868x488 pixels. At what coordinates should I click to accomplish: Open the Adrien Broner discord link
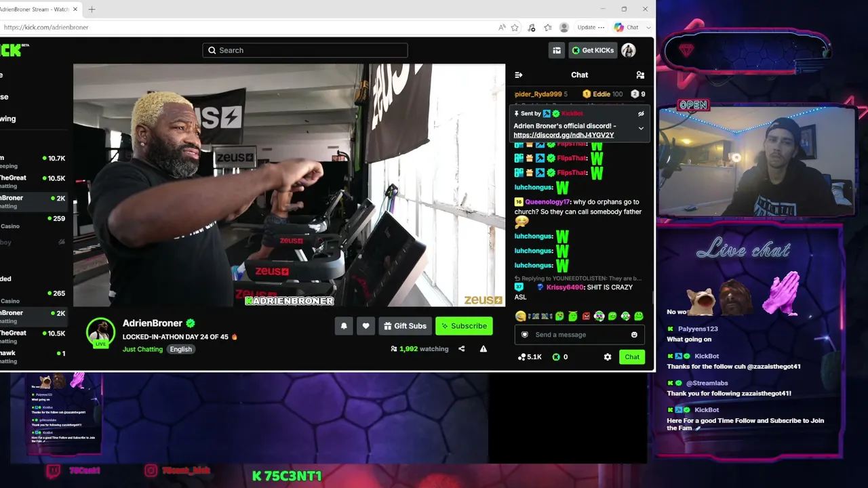point(564,135)
